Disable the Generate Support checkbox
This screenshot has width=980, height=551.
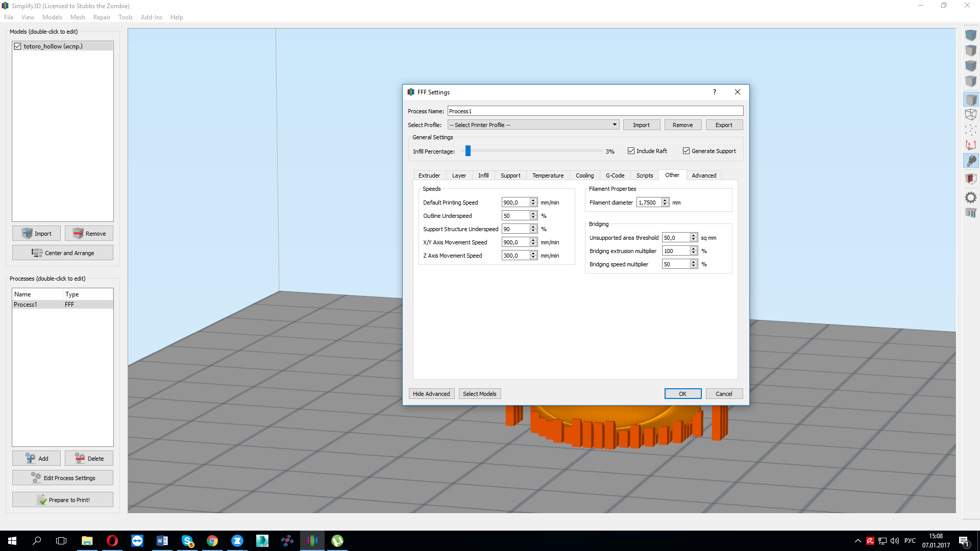pos(687,151)
